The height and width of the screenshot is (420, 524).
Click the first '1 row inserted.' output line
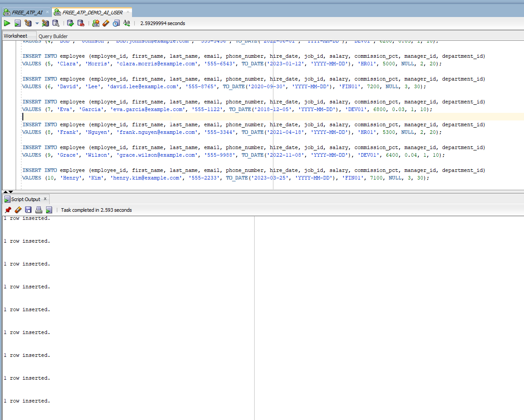click(27, 218)
